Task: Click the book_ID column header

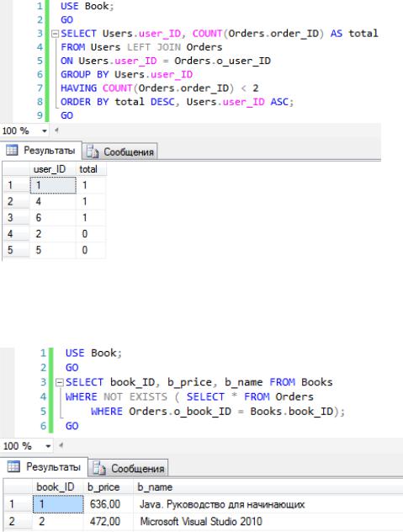Action: [58, 487]
